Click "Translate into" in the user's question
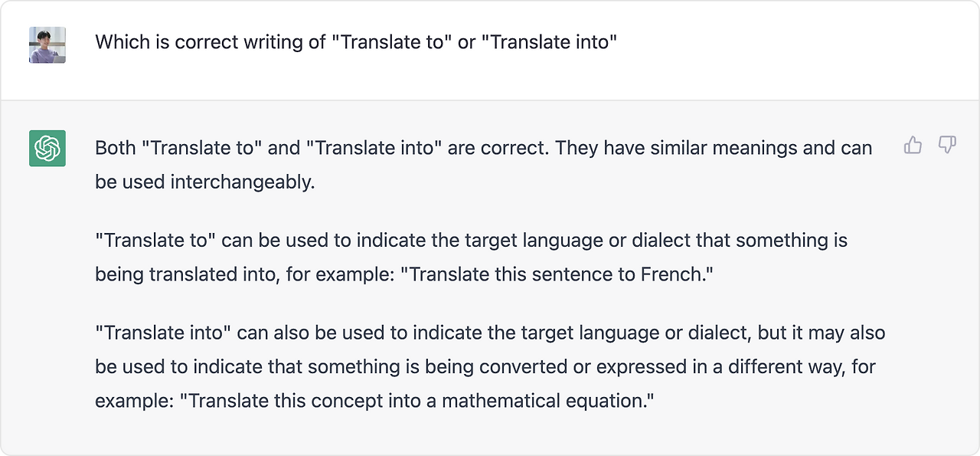This screenshot has height=456, width=980. (x=554, y=42)
